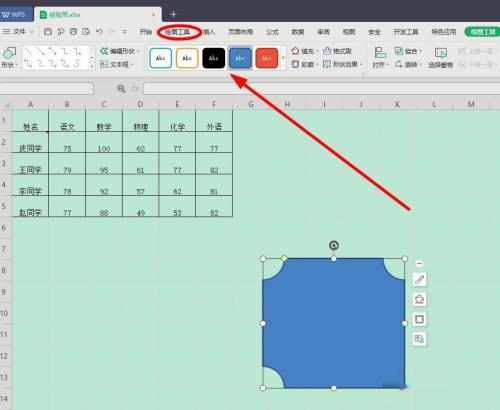Click the Name Box input field
This screenshot has width=500, height=410.
click(47, 88)
